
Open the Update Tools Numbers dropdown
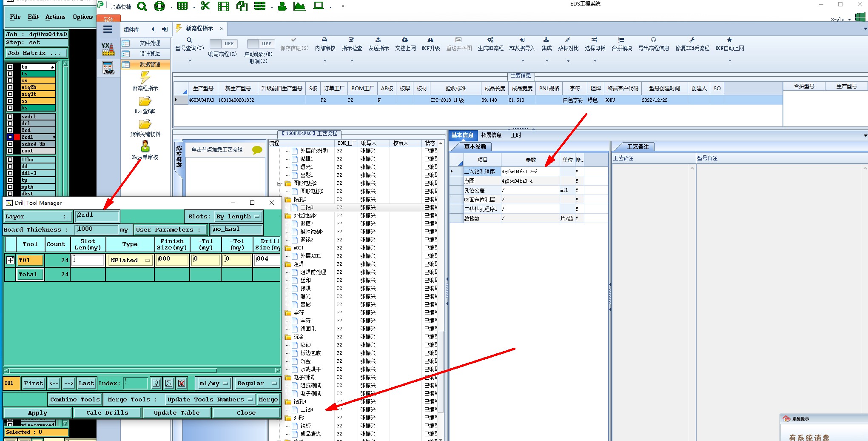coord(210,399)
